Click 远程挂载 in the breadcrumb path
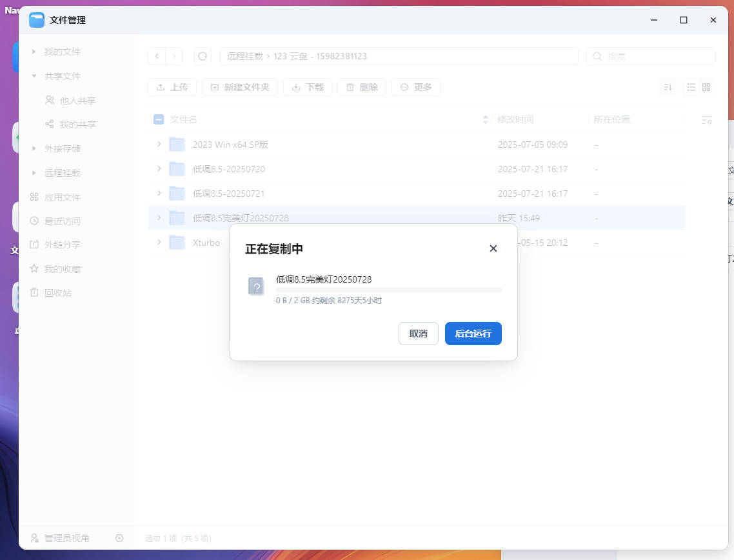734x560 pixels. [x=245, y=56]
